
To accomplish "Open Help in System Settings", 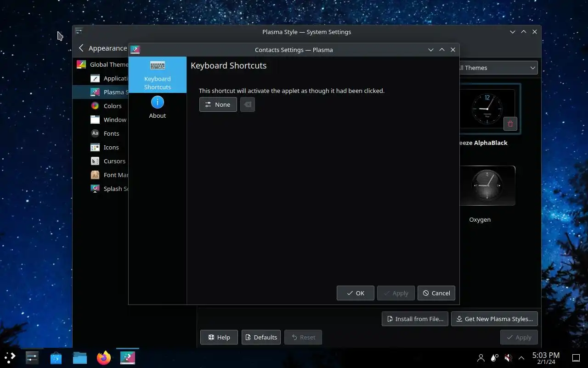I will tap(219, 337).
